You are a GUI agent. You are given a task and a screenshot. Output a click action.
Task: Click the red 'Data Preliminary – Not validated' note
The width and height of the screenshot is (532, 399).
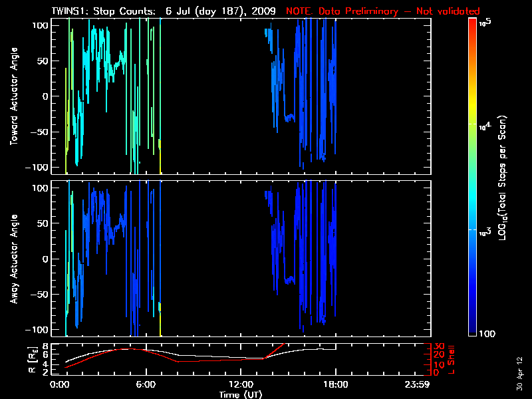pos(383,11)
